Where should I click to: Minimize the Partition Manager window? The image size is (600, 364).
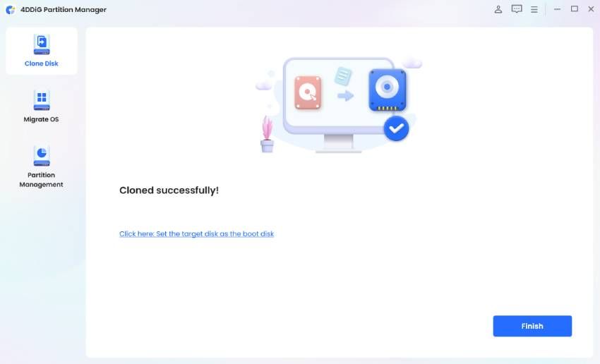(x=557, y=9)
